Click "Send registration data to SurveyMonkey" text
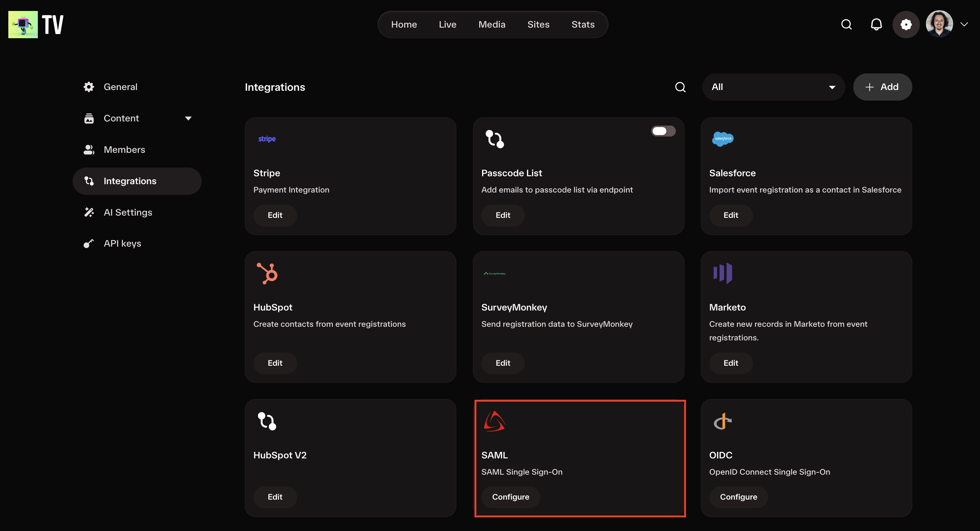 (557, 324)
